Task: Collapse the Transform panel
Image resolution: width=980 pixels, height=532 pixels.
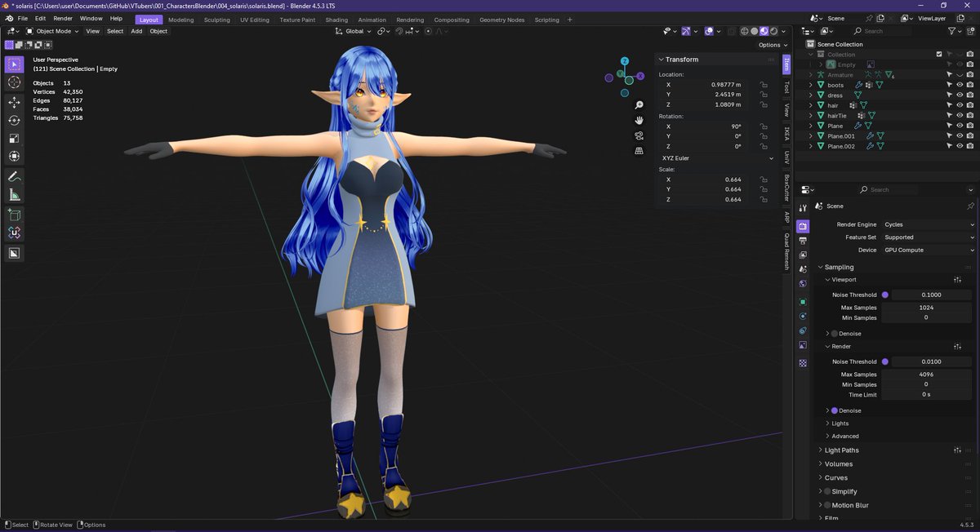Action: pos(682,60)
